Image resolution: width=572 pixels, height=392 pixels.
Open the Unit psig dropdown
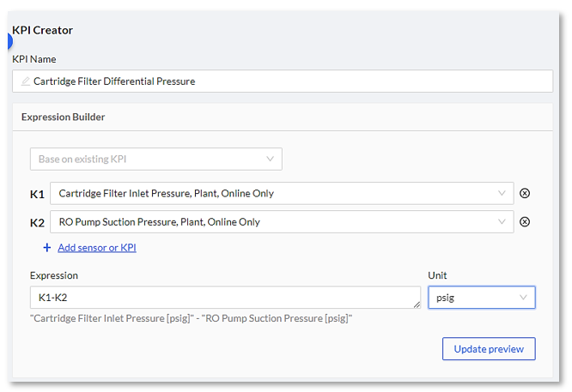coord(482,298)
